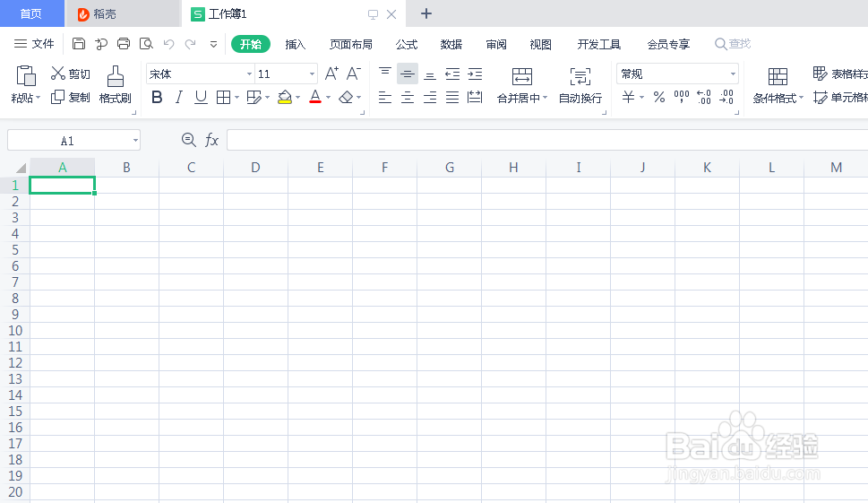
Task: Decrease decimal places icon
Action: [726, 98]
